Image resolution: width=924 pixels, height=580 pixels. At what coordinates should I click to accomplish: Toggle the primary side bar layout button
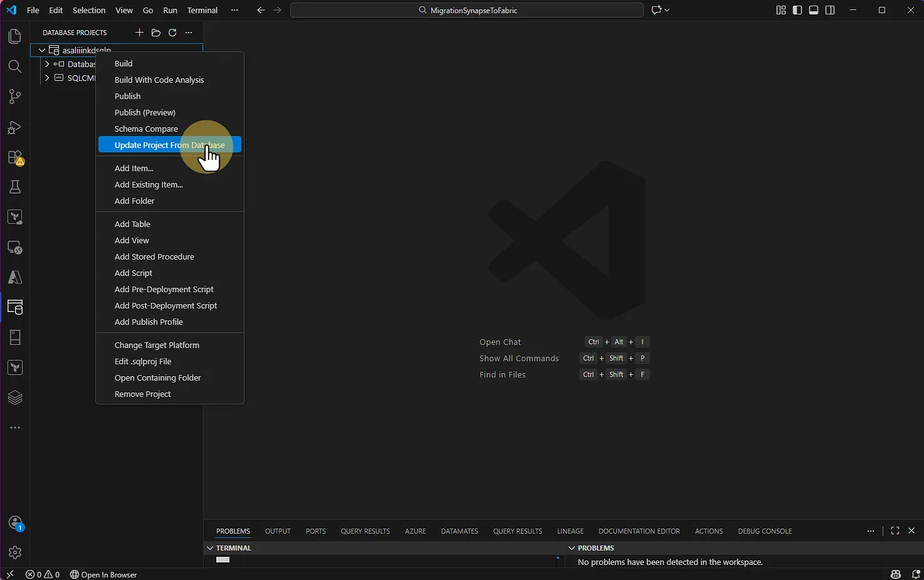(x=797, y=10)
